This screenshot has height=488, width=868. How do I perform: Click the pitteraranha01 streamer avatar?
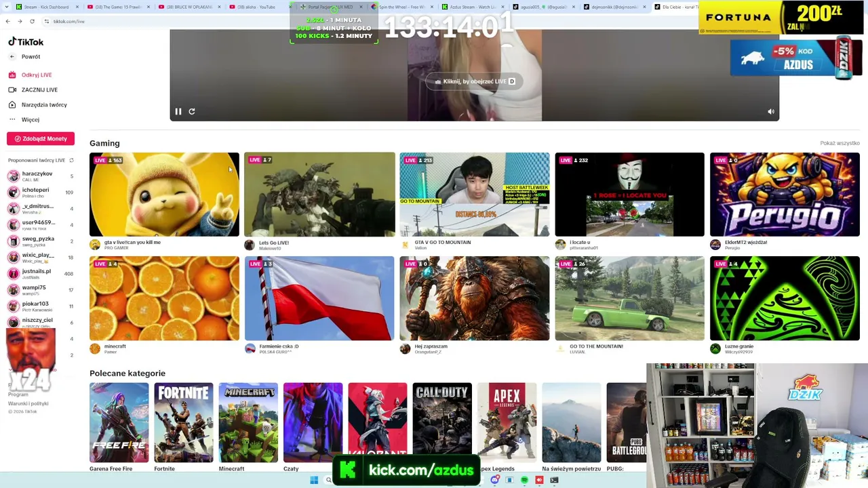pos(560,245)
